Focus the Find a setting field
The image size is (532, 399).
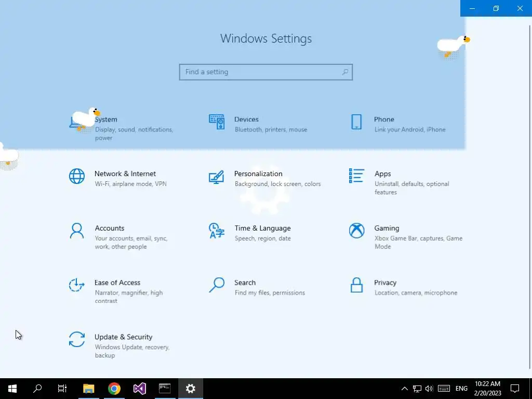point(266,72)
